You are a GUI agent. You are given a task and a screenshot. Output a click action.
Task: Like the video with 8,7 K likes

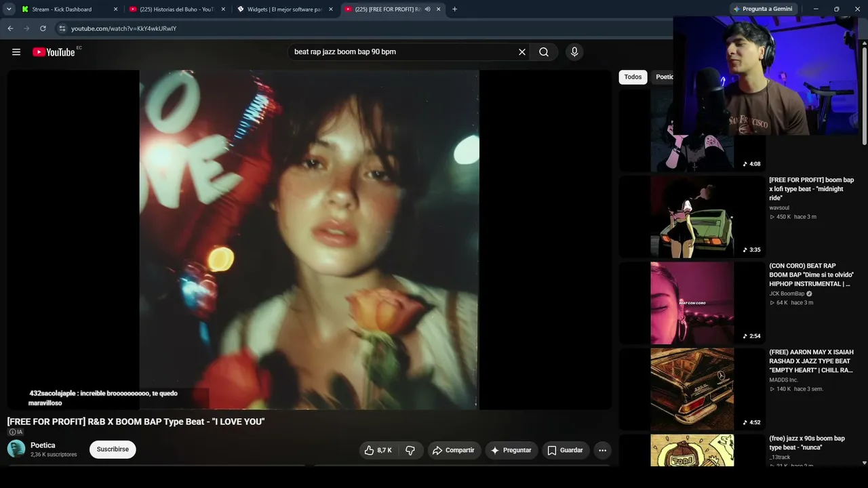(x=378, y=450)
